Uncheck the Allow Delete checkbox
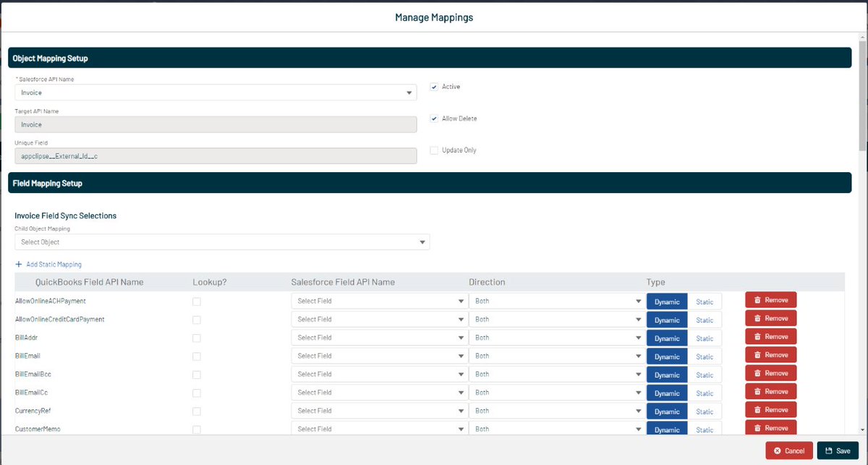 [434, 119]
